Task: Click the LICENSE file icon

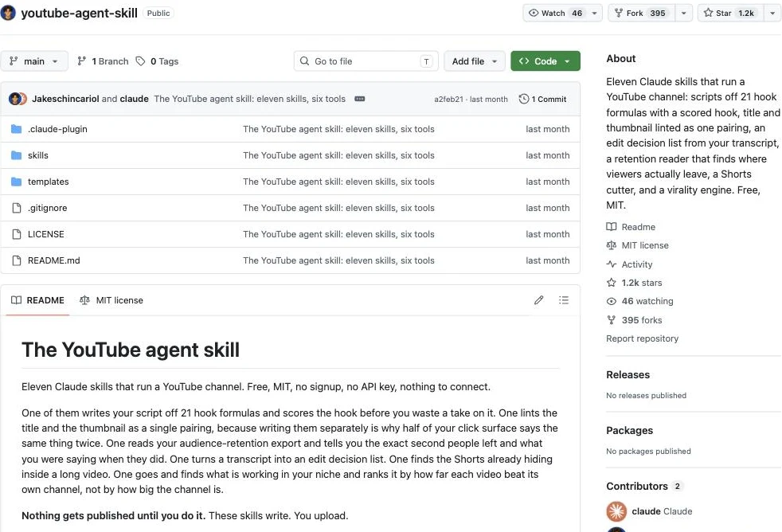Action: (17, 234)
